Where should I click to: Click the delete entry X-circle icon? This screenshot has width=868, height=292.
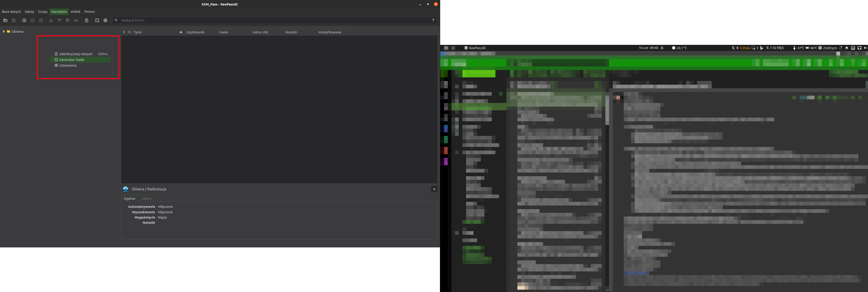click(41, 21)
